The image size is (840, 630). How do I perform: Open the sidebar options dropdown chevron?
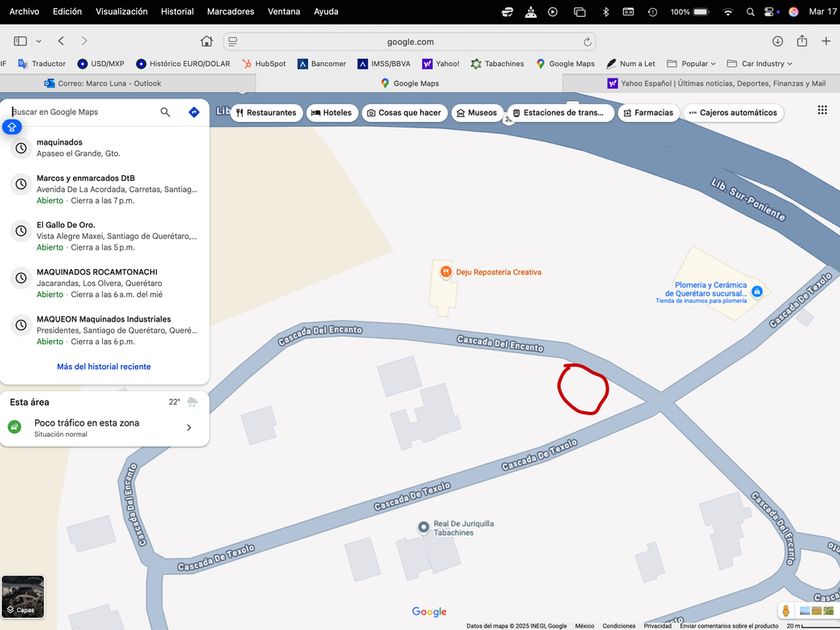click(39, 41)
